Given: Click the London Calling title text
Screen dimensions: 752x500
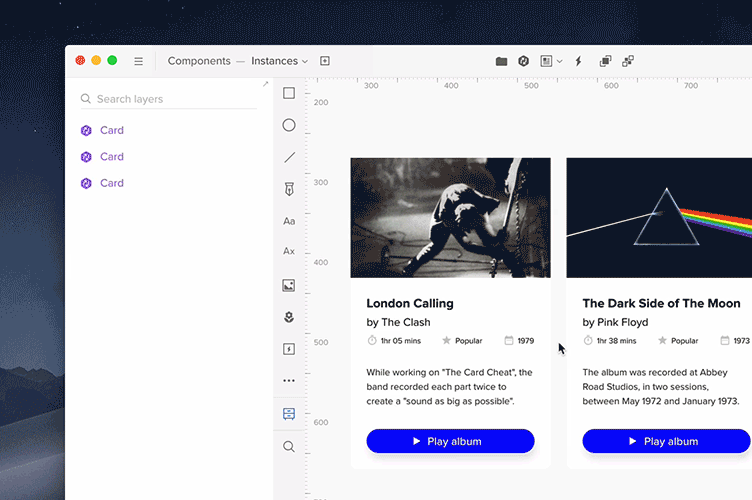Looking at the screenshot, I should tap(410, 303).
